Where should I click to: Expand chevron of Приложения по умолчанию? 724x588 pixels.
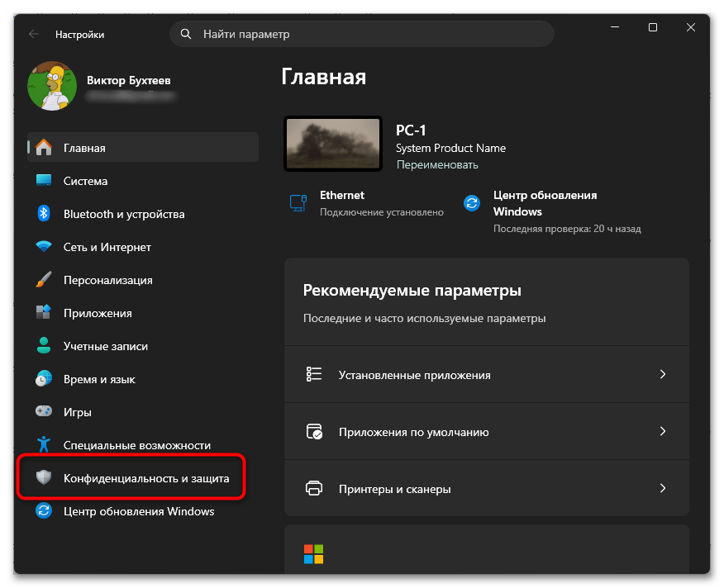[663, 431]
